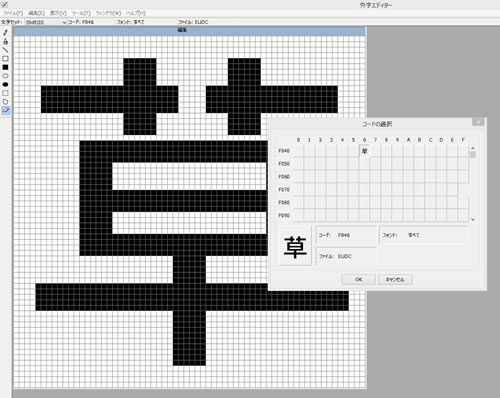
Task: Click the down arrow on the code grid scrollbar
Action: (x=473, y=219)
